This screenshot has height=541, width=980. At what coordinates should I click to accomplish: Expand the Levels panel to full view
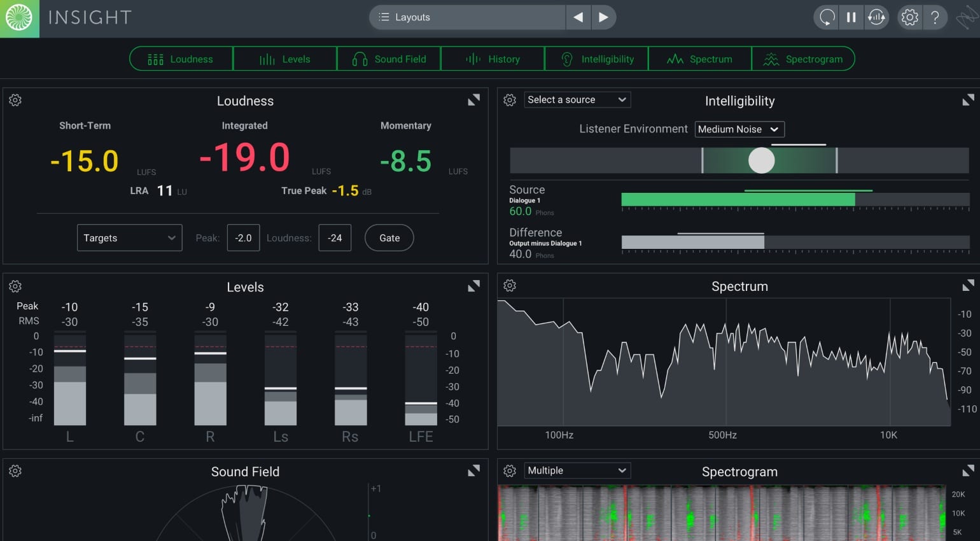[473, 286]
